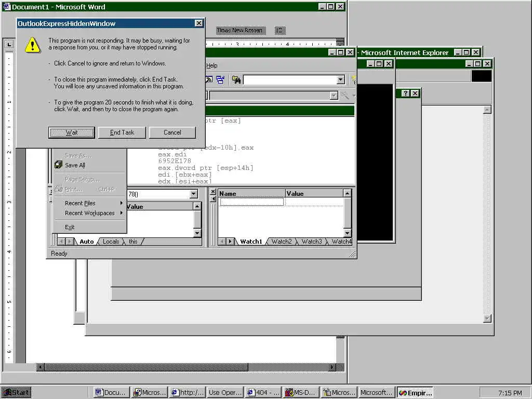Open the Find combo box dropdown arrow

pyautogui.click(x=341, y=79)
